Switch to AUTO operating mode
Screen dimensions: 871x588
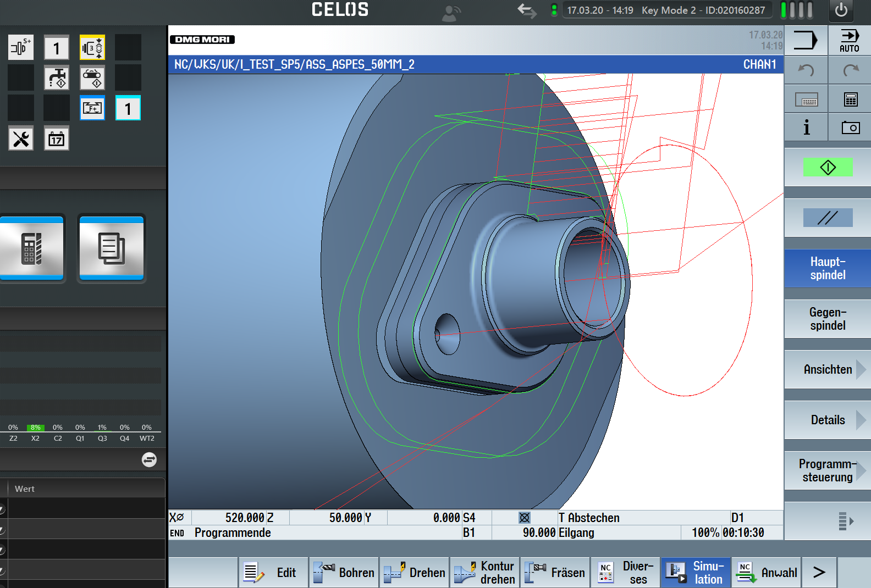click(849, 40)
